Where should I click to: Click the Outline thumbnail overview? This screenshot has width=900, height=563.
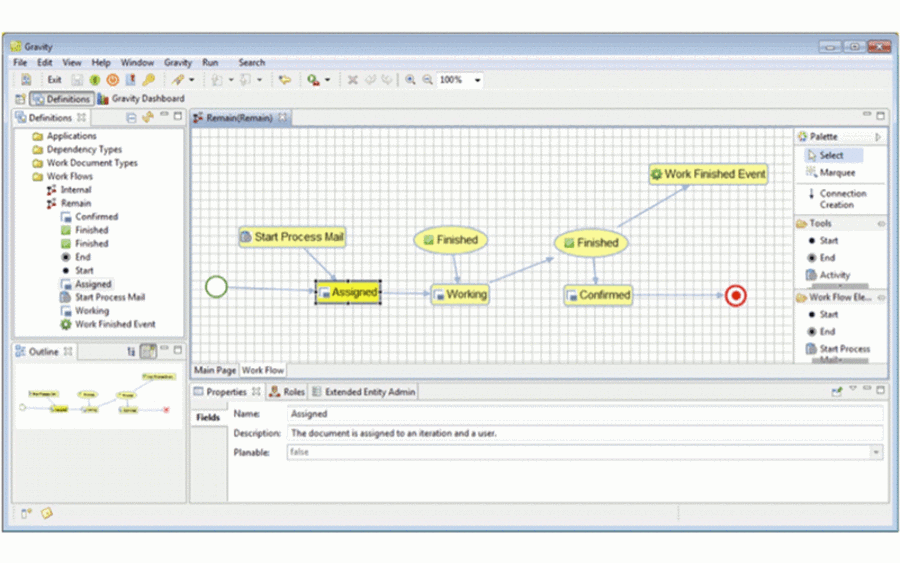[99, 397]
